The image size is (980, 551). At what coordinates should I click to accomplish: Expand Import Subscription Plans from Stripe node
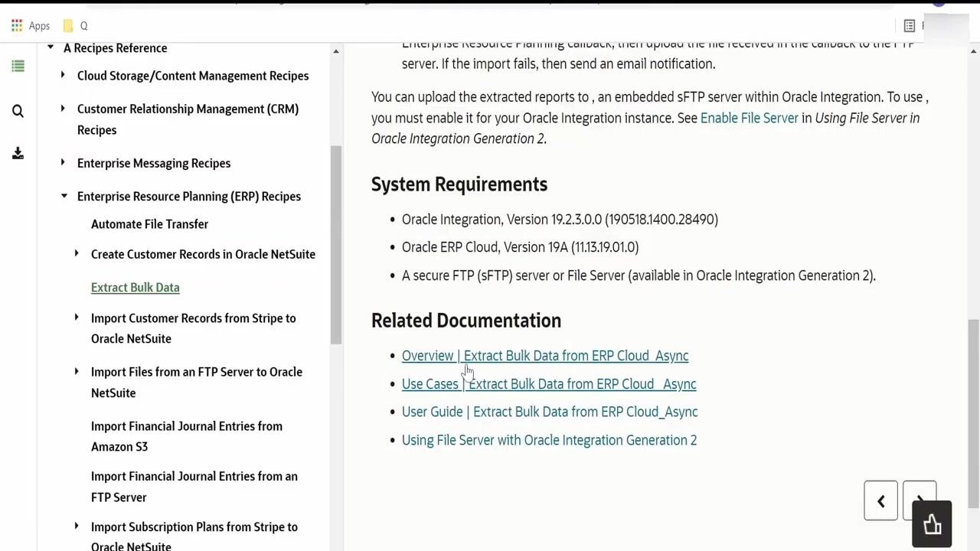pos(77,527)
